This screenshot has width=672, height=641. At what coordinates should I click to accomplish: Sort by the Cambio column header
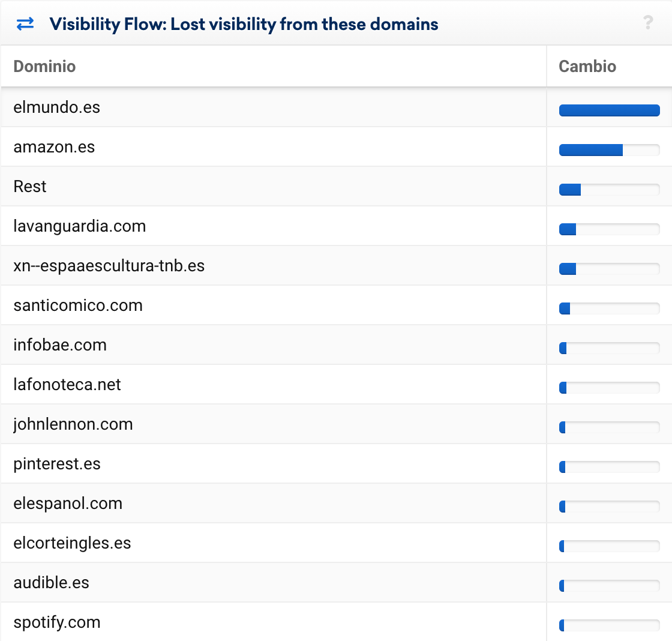pyautogui.click(x=587, y=66)
